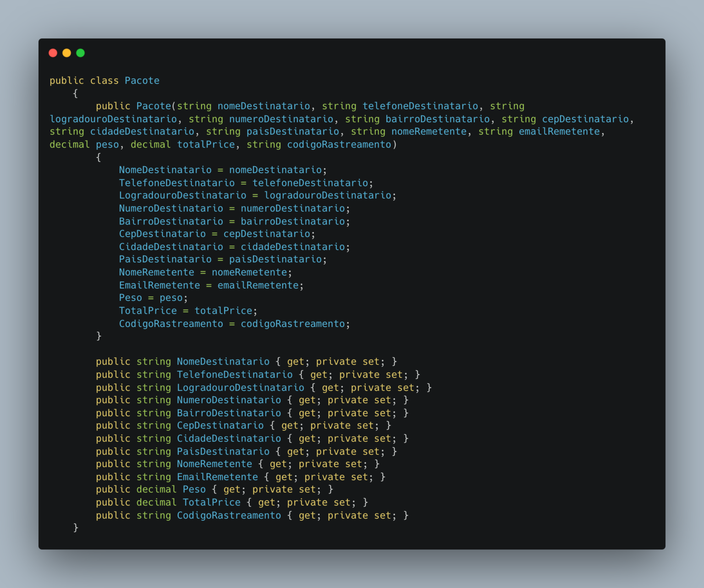This screenshot has width=704, height=588.
Task: Select the nomeDestinatario constructor parameter
Action: click(x=263, y=106)
